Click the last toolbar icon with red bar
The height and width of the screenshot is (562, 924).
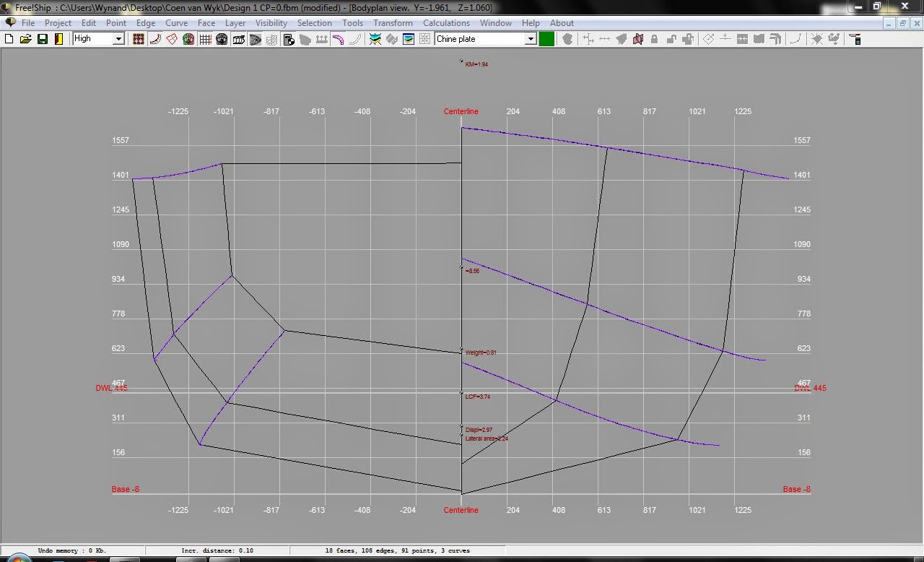coord(856,39)
